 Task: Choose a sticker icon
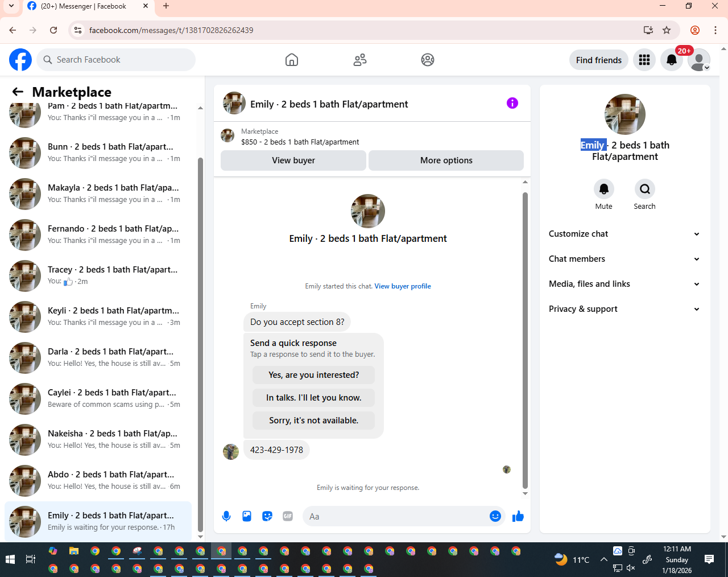pyautogui.click(x=267, y=516)
